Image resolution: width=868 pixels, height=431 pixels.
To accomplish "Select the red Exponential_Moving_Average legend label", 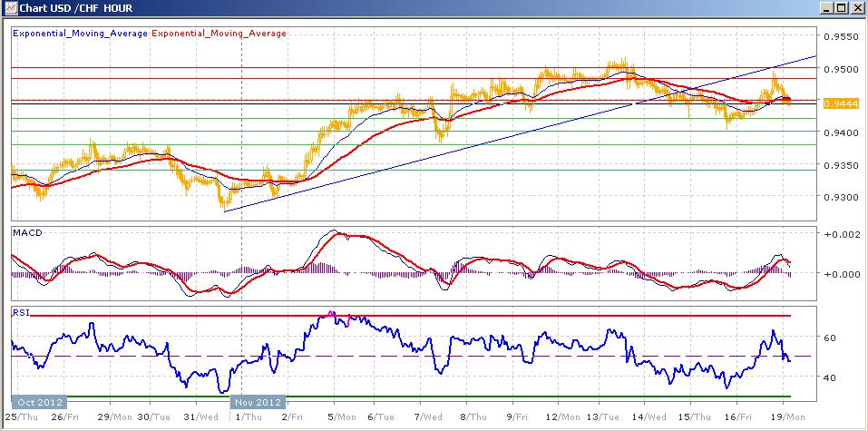I will point(219,34).
